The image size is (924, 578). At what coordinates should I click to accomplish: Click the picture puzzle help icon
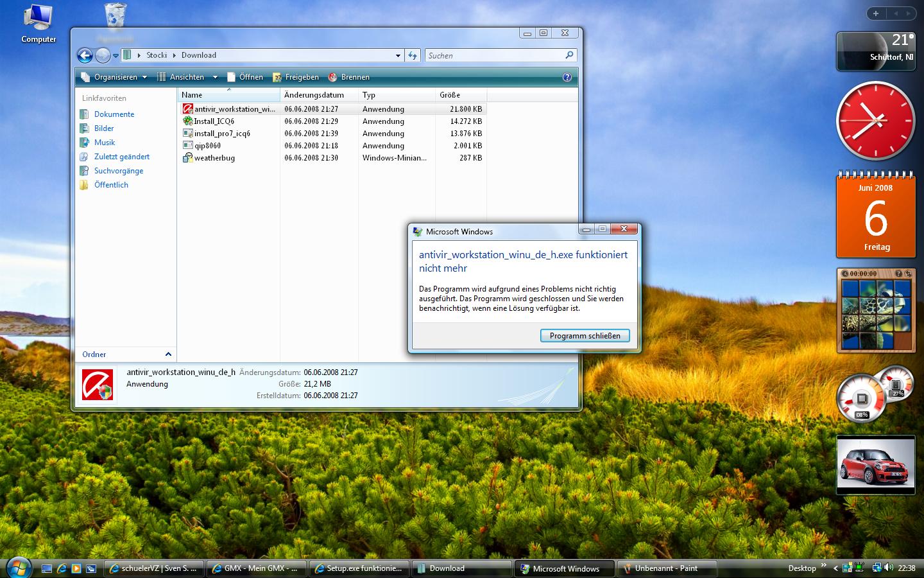coord(898,274)
